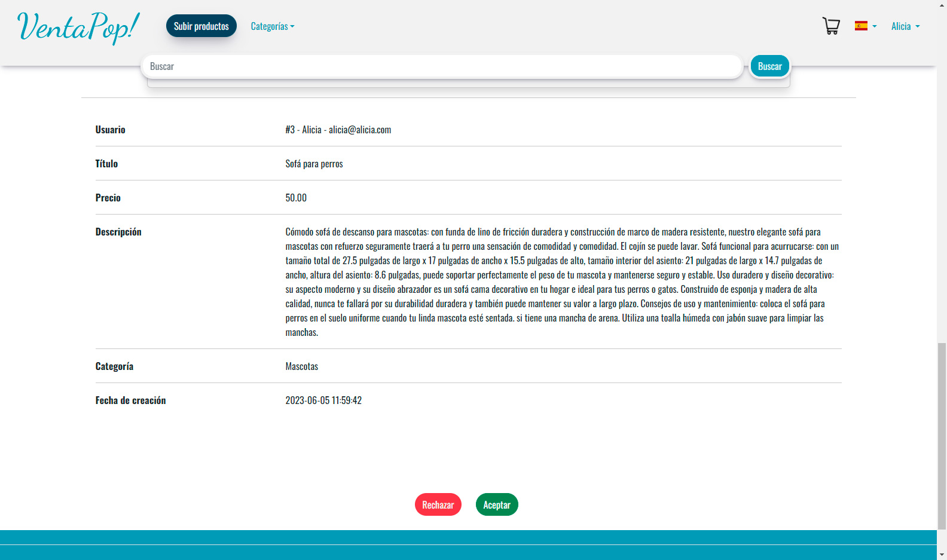This screenshot has height=560, width=947.
Task: Click the Usuario field label
Action: point(111,130)
